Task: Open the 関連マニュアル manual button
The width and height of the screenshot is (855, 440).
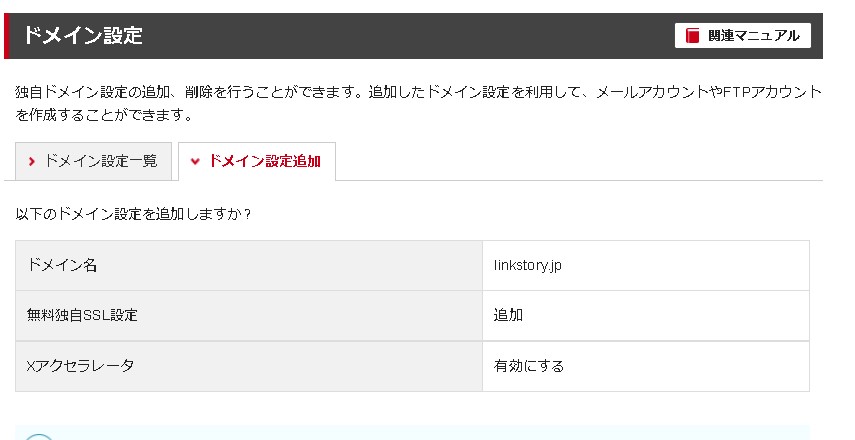Action: [x=742, y=36]
